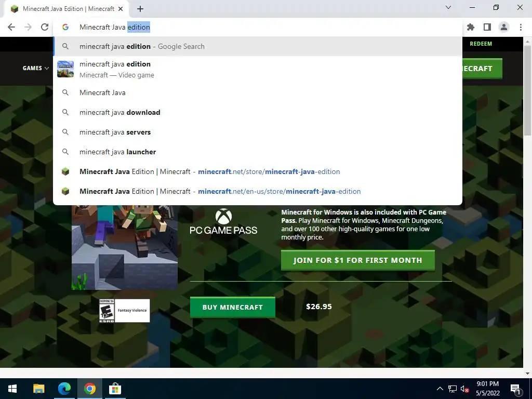Show hidden system tray icons

click(x=440, y=389)
